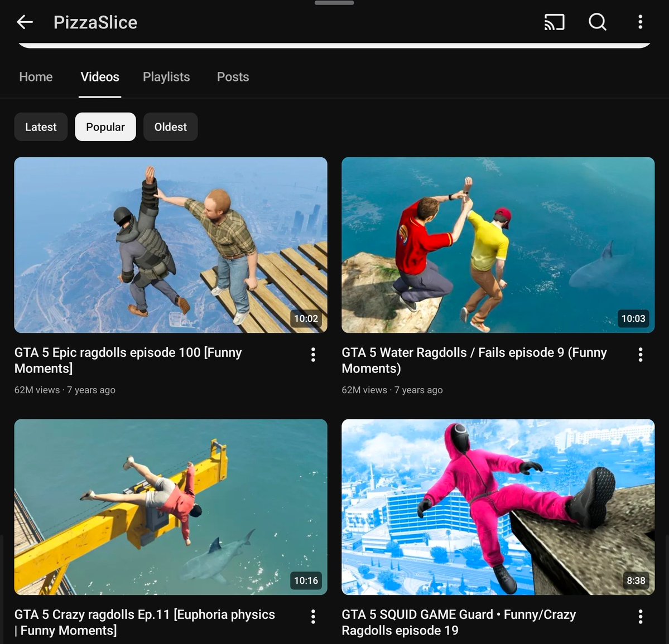Viewport: 669px width, 644px height.
Task: Play the Crazy ragdolls Ep.11 thumbnail
Action: pyautogui.click(x=171, y=507)
